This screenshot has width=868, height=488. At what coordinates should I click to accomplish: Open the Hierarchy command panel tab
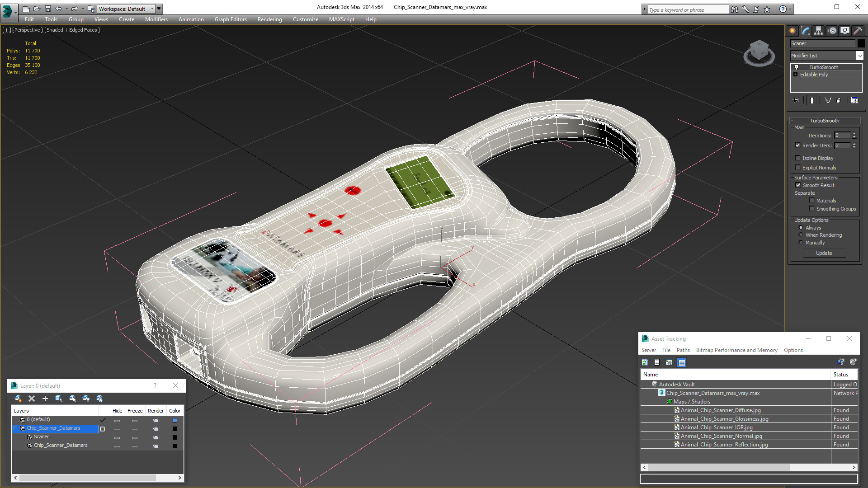818,31
